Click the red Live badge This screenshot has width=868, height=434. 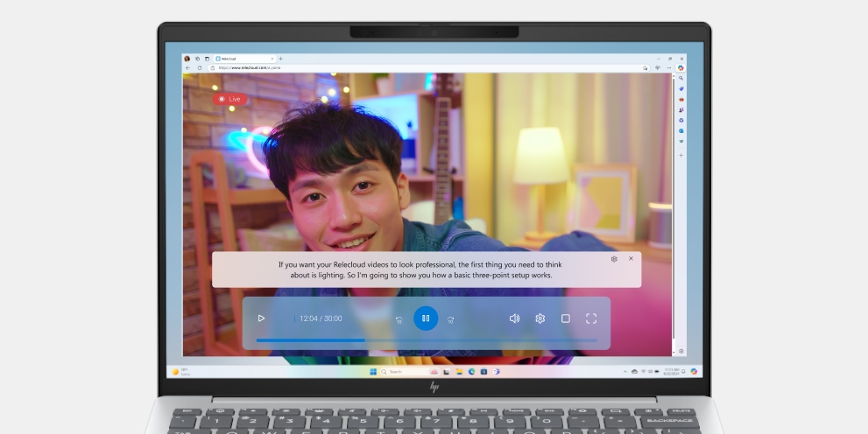click(229, 99)
